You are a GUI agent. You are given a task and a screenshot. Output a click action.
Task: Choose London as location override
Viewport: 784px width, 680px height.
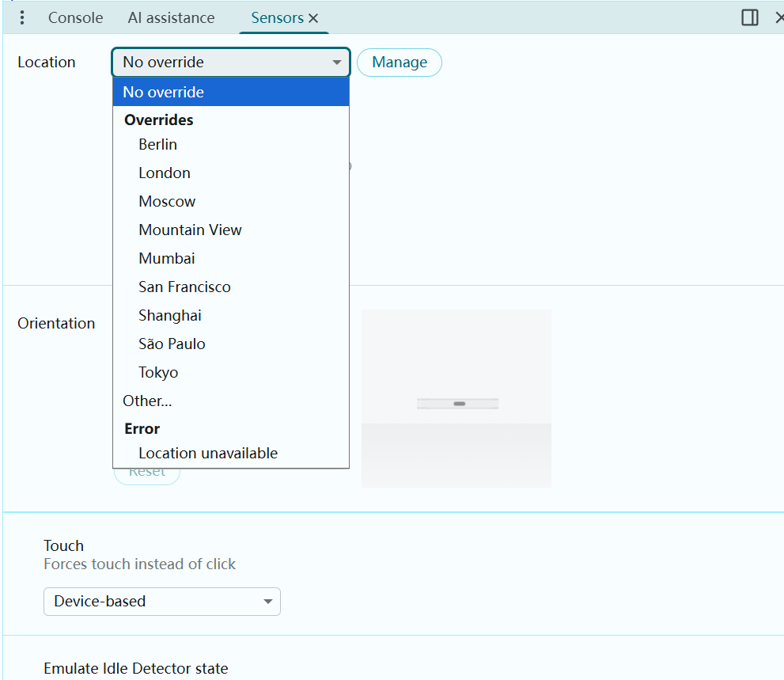pyautogui.click(x=165, y=173)
